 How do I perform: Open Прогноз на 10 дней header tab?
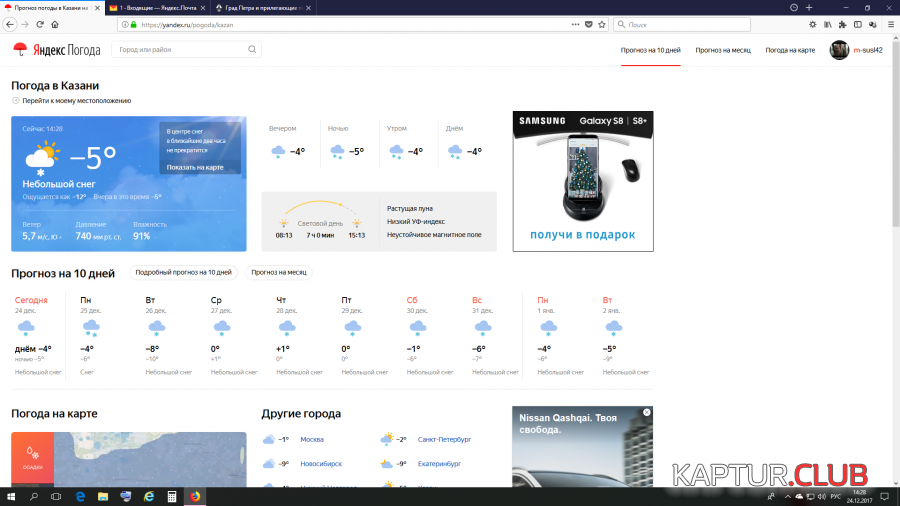tap(650, 50)
